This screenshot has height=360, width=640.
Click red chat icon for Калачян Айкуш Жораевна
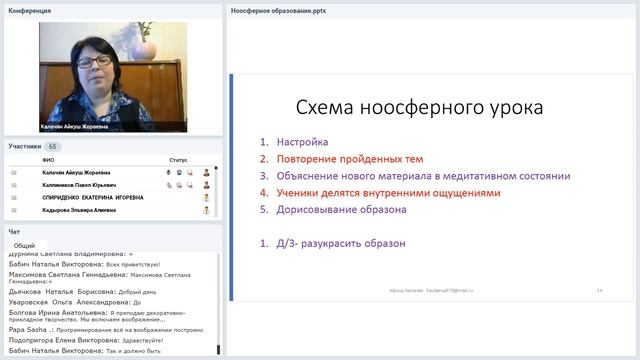(x=190, y=173)
